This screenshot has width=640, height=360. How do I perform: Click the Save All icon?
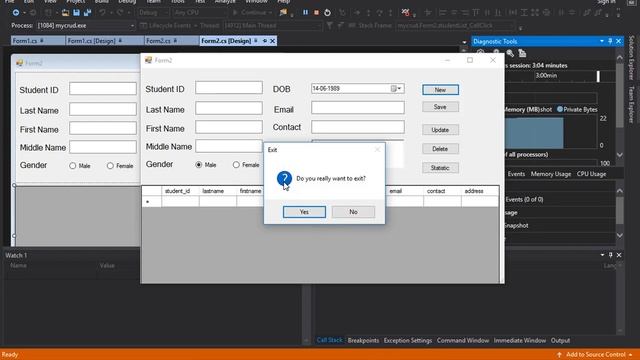point(87,13)
